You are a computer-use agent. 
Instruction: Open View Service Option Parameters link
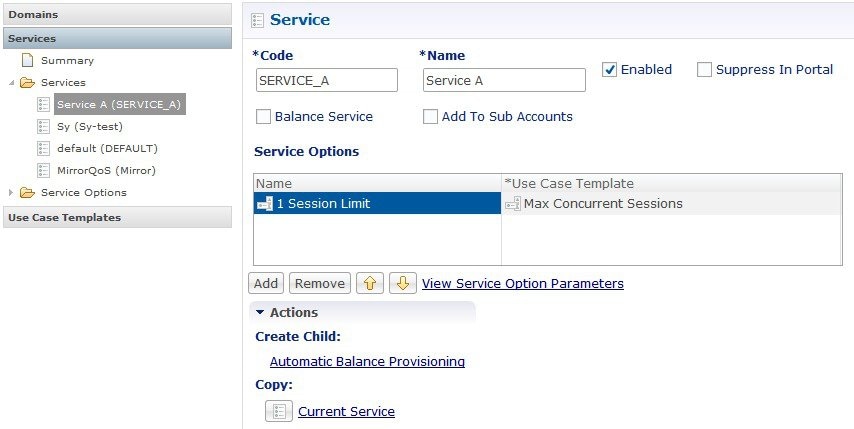523,283
